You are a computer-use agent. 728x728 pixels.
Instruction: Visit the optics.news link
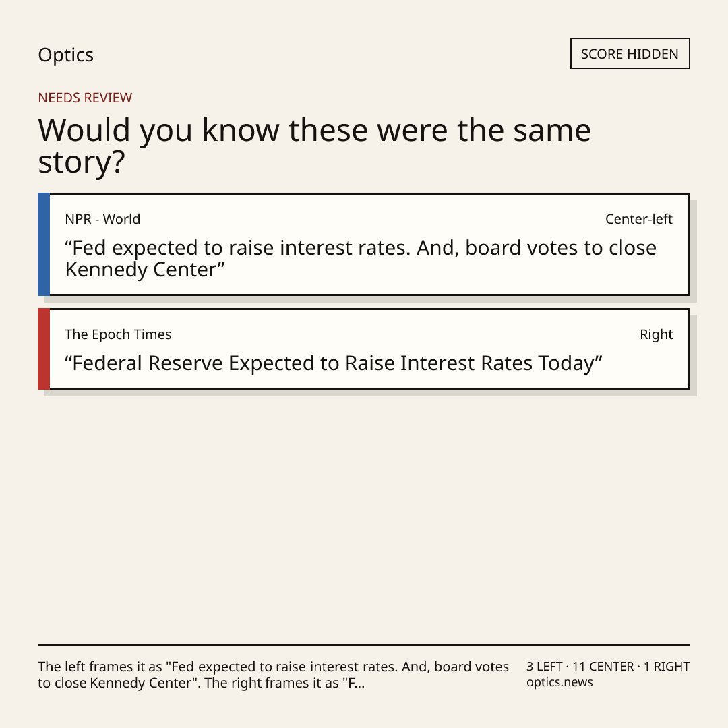559,682
